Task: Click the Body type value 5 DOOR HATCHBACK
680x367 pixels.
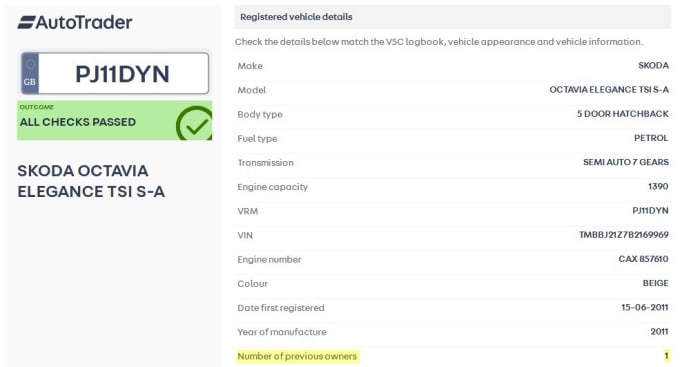Action: pyautogui.click(x=622, y=114)
